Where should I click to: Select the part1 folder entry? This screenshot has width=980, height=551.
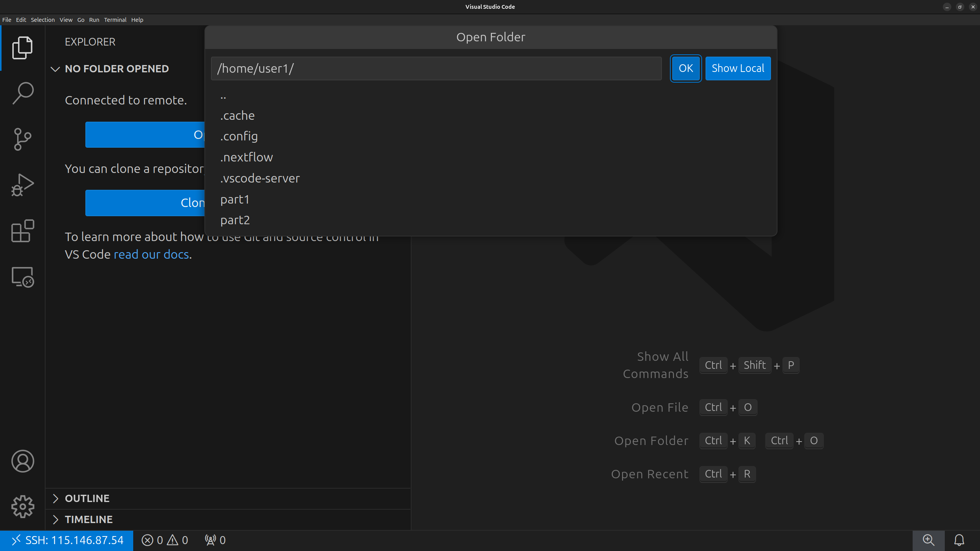(x=235, y=199)
